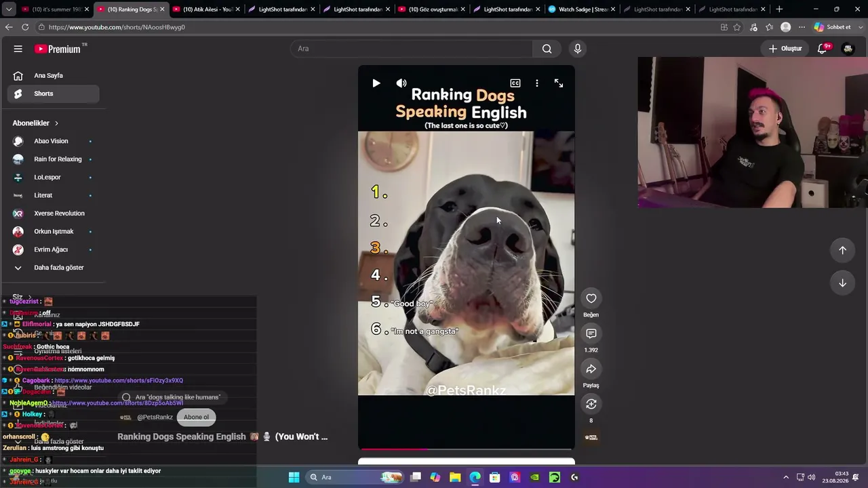Open the Short's three-dot options menu
Image resolution: width=868 pixels, height=488 pixels.
537,83
